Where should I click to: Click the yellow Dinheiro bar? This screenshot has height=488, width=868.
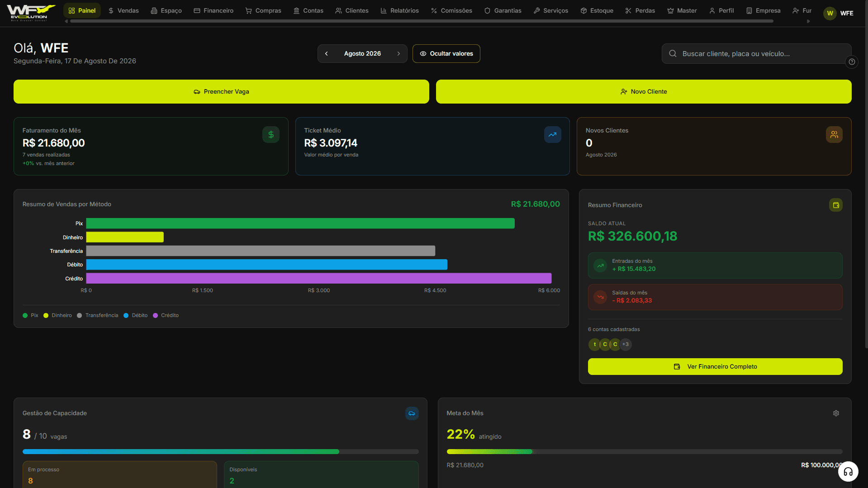[x=125, y=237]
